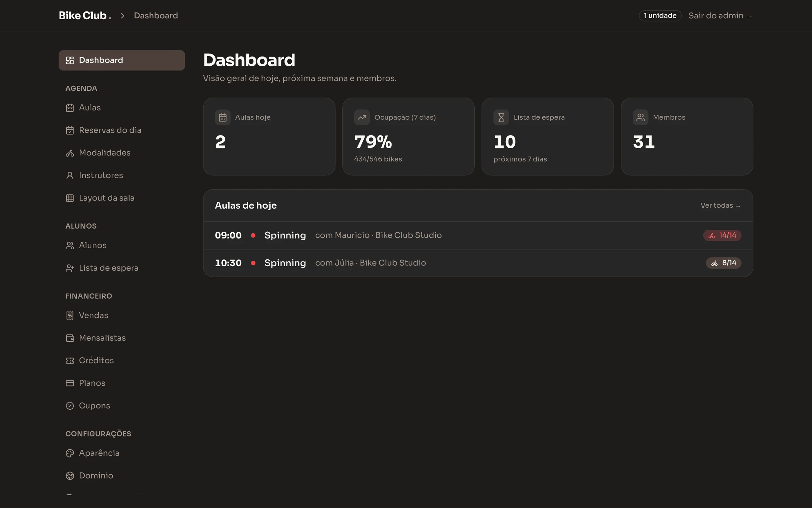This screenshot has width=812, height=508.
Task: Click the '434/546 bikes' text
Action: point(378,159)
